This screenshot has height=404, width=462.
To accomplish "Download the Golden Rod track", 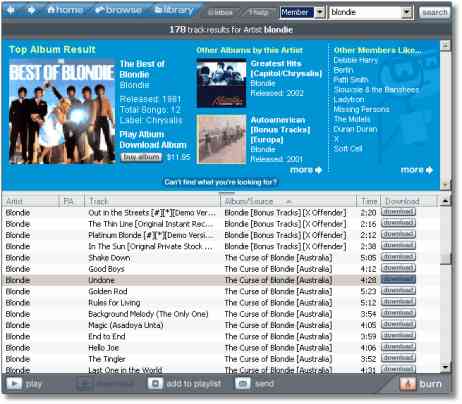I will coord(398,291).
